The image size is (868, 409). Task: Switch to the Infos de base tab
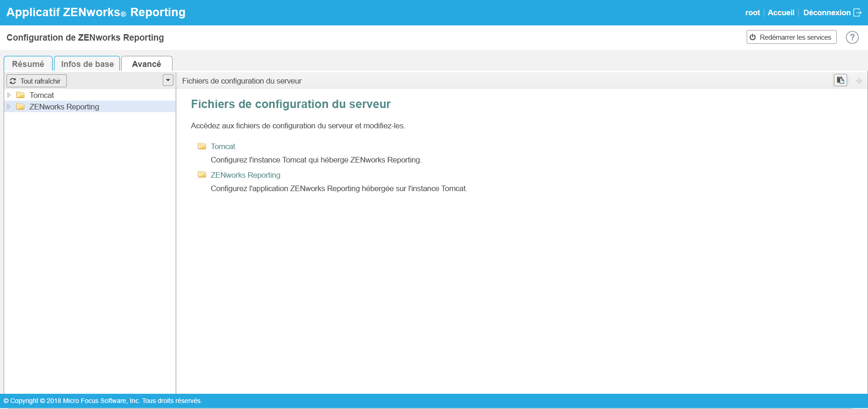pos(87,64)
